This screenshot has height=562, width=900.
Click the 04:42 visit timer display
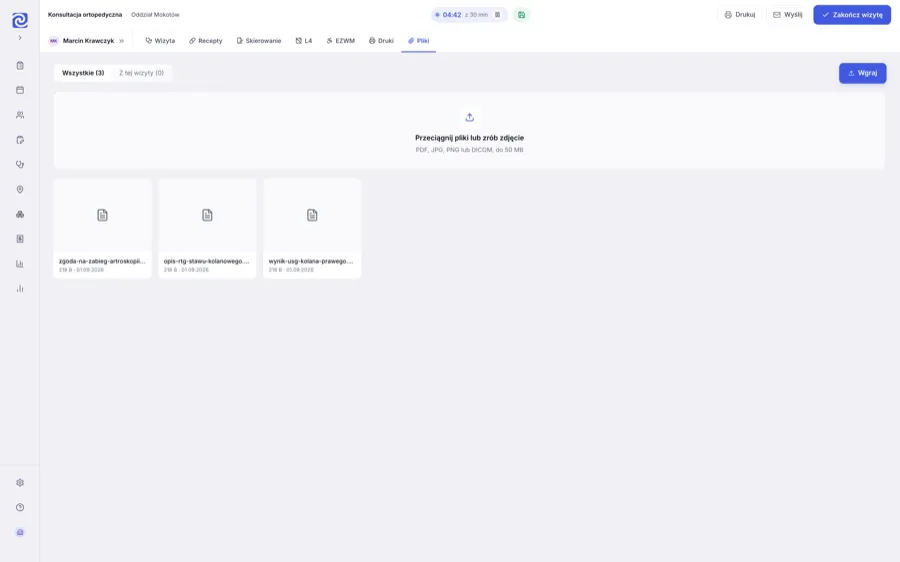coord(452,15)
